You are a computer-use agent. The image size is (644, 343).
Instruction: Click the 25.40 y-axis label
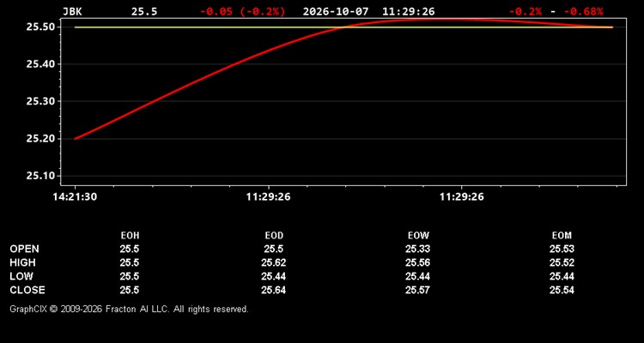click(41, 64)
